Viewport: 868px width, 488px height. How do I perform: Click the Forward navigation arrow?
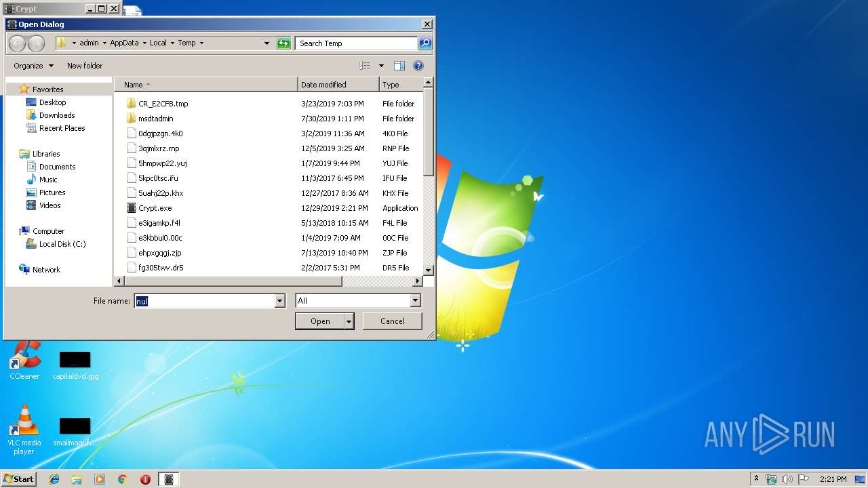(36, 43)
